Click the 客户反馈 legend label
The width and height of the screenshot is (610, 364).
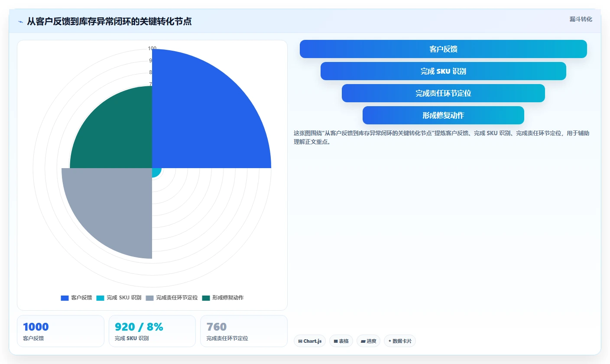pos(81,298)
